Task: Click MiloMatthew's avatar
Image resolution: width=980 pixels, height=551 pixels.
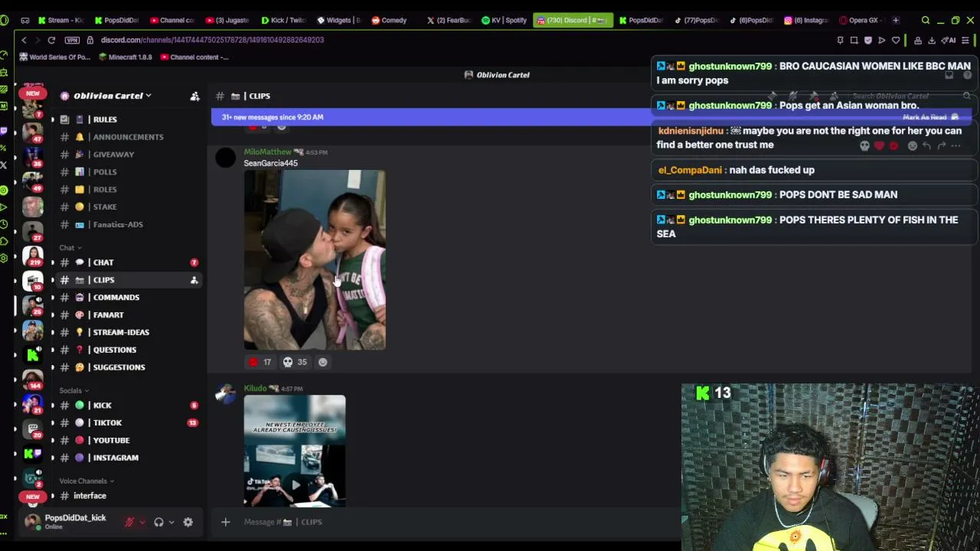Action: click(x=225, y=158)
